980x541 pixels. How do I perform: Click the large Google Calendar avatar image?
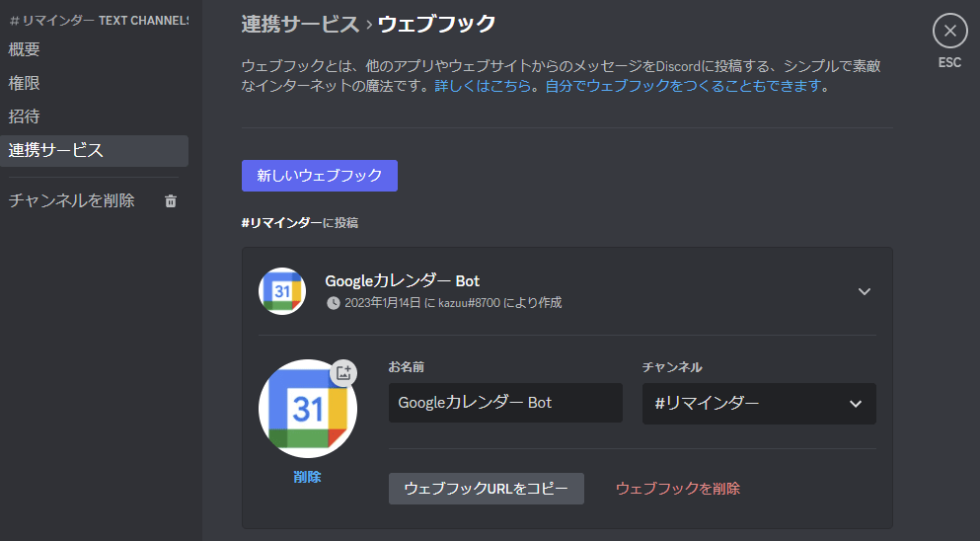coord(308,409)
